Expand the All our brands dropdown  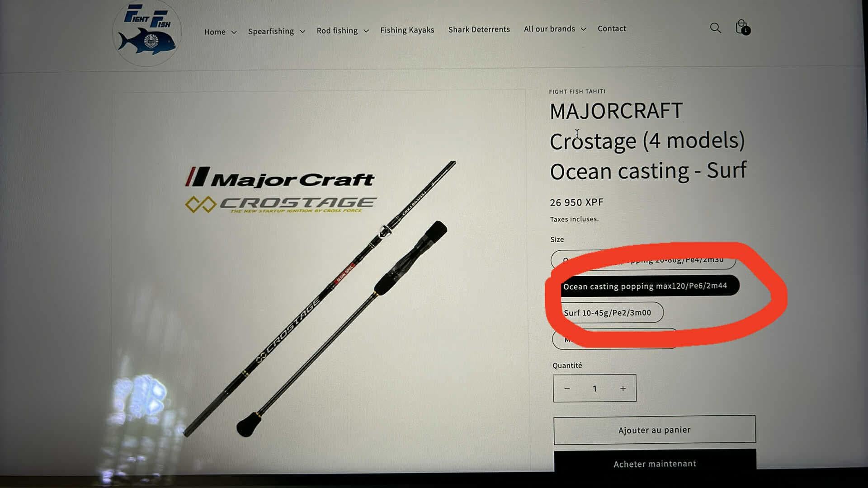[555, 29]
